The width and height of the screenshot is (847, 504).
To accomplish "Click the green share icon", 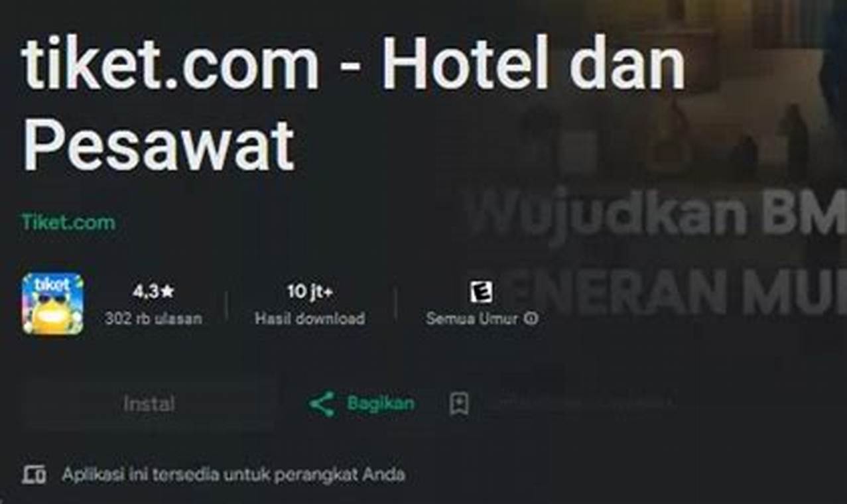I will coord(322,404).
